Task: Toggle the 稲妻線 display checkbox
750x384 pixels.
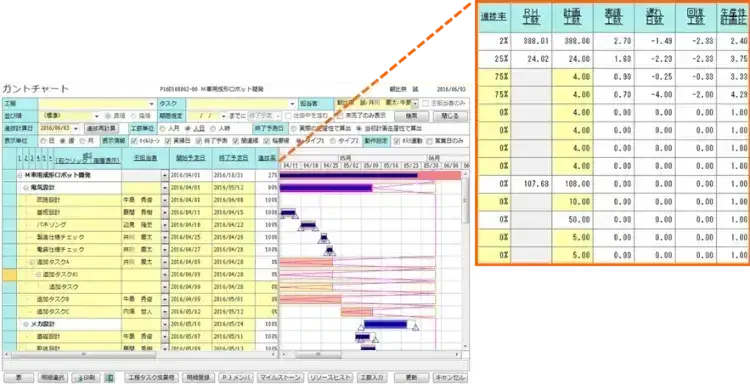Action: [267, 141]
